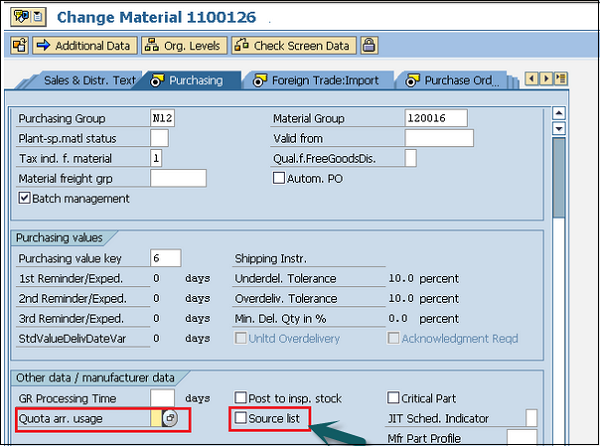
Task: Click the Shipping Instr. label
Action: [x=271, y=259]
